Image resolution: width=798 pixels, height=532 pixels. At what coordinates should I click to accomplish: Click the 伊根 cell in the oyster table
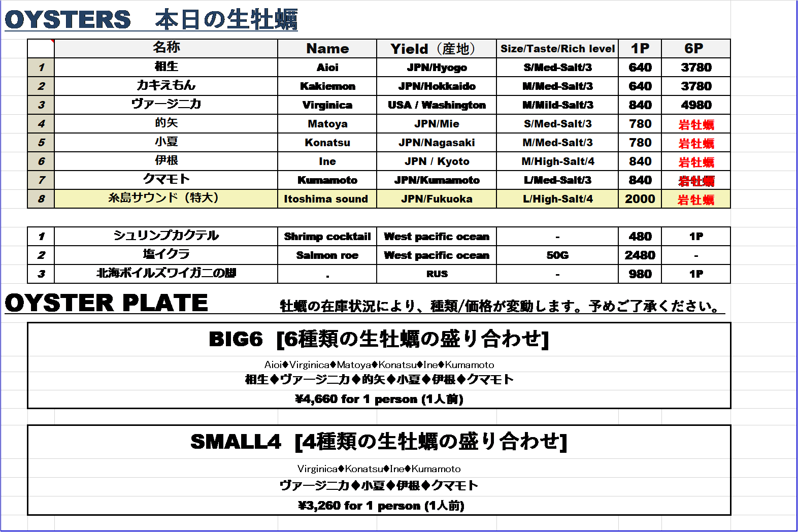pyautogui.click(x=166, y=161)
